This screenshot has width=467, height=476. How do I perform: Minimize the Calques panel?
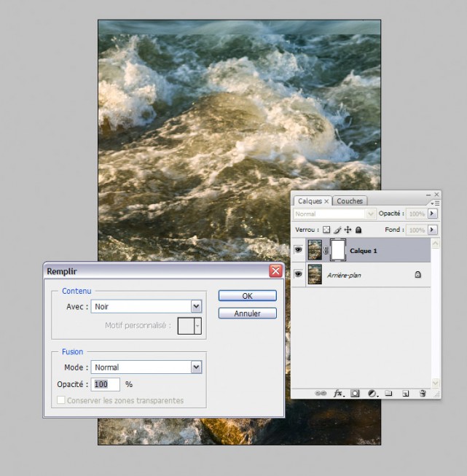[x=428, y=195]
